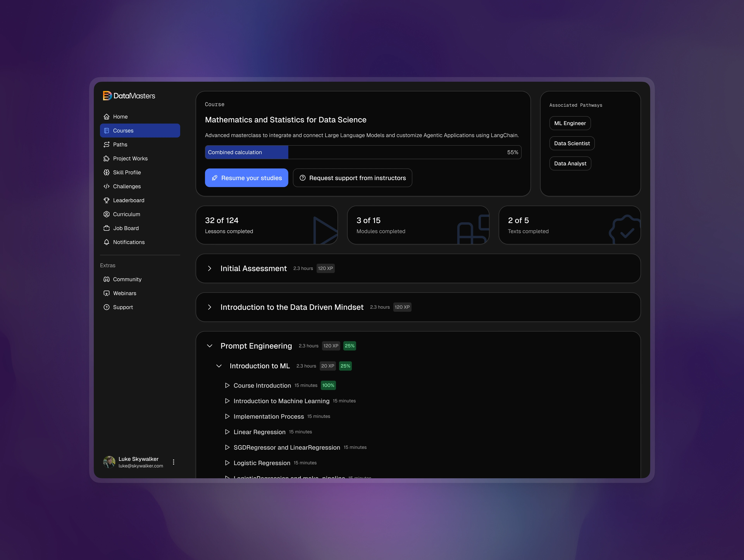Play the Linear Regression lesson
The height and width of the screenshot is (560, 744).
pyautogui.click(x=227, y=432)
